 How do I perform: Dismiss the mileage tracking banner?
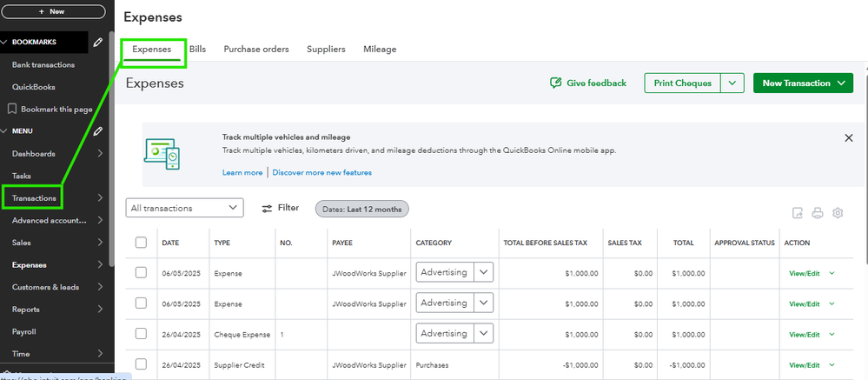[849, 137]
